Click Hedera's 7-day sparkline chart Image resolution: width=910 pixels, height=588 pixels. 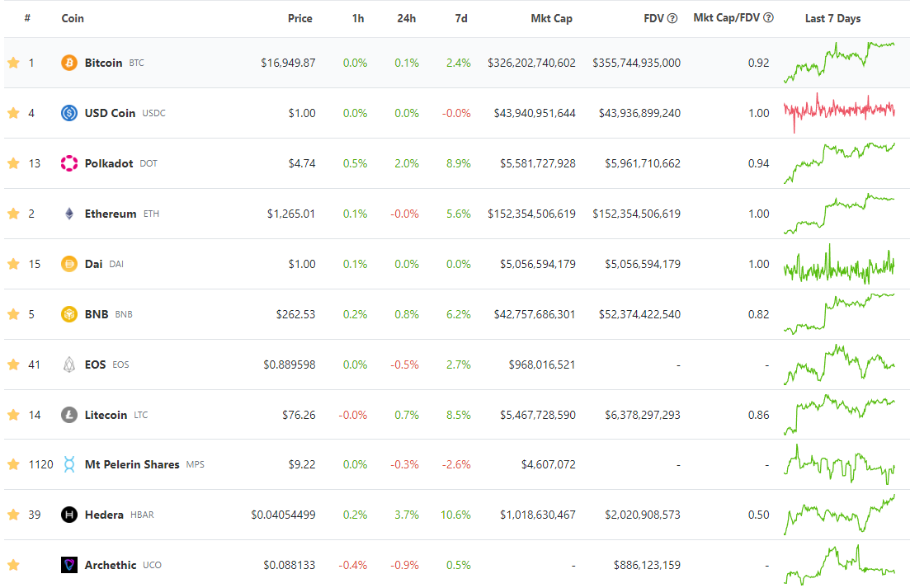pyautogui.click(x=839, y=515)
